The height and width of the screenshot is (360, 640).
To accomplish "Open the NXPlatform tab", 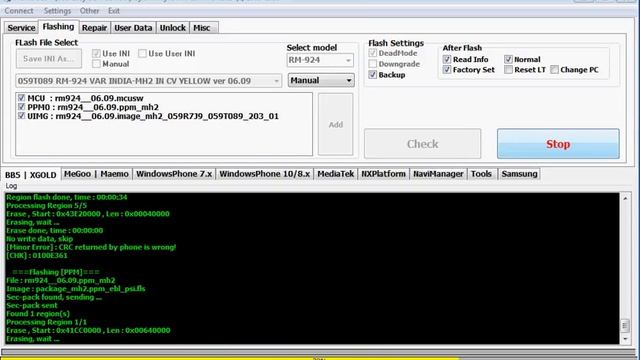I will [383, 174].
